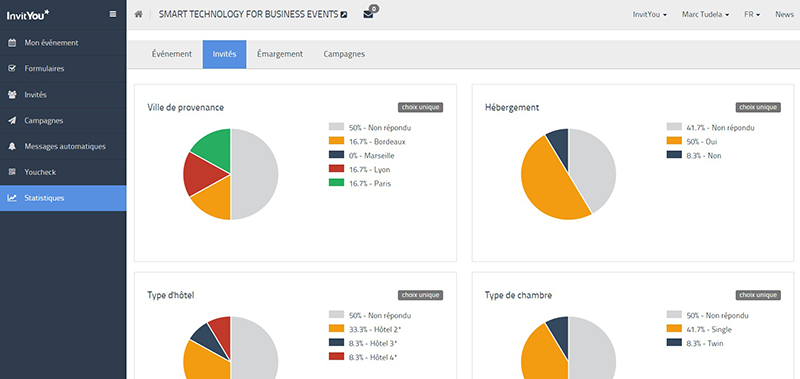The width and height of the screenshot is (800, 379).
Task: Click the Youcheck QR code icon
Action: (x=12, y=172)
